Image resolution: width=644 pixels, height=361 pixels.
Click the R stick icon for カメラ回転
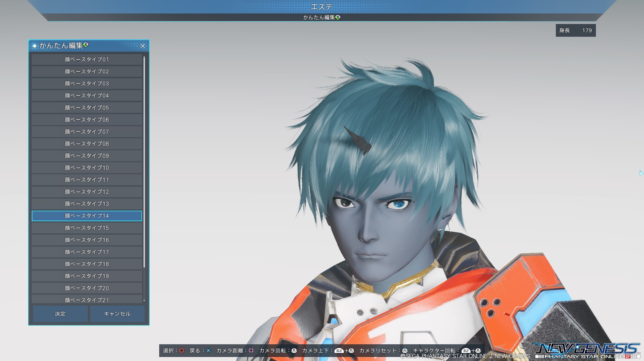[294, 350]
